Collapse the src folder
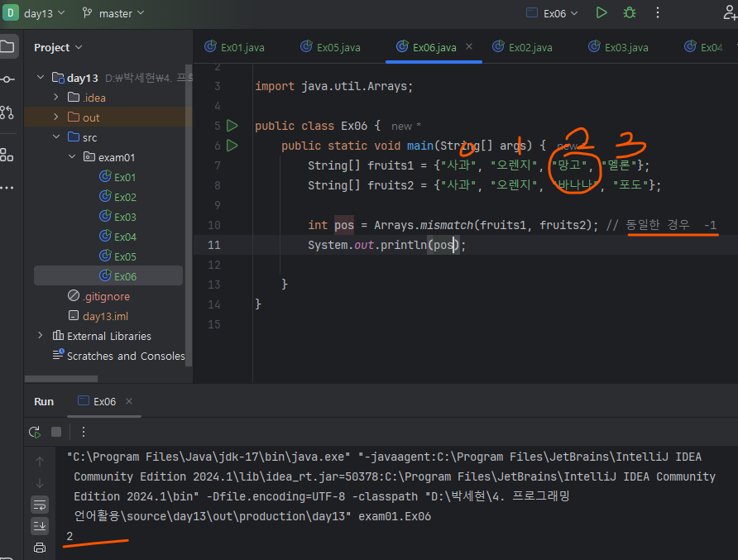Image resolution: width=738 pixels, height=560 pixels. 56,136
